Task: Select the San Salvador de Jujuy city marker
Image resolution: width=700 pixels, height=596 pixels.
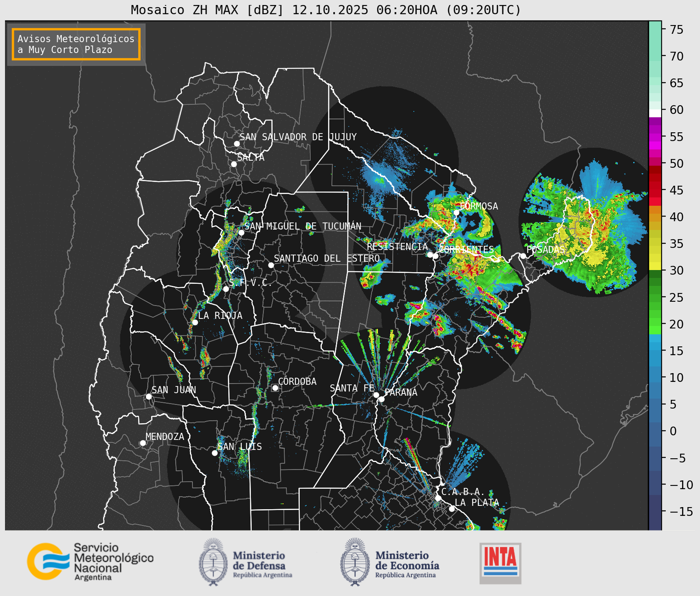Action: 237,144
